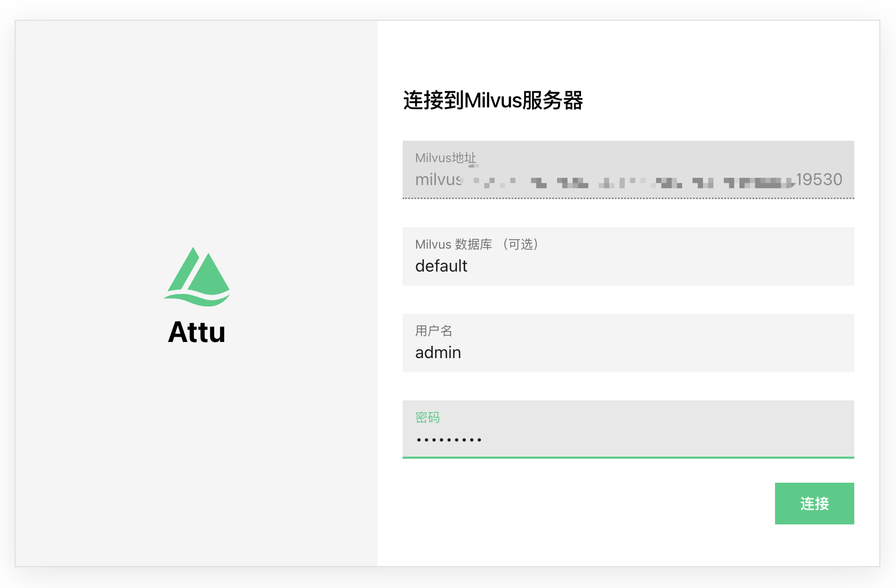896x588 pixels.
Task: Click the Attu mountain logo icon
Action: 197,276
